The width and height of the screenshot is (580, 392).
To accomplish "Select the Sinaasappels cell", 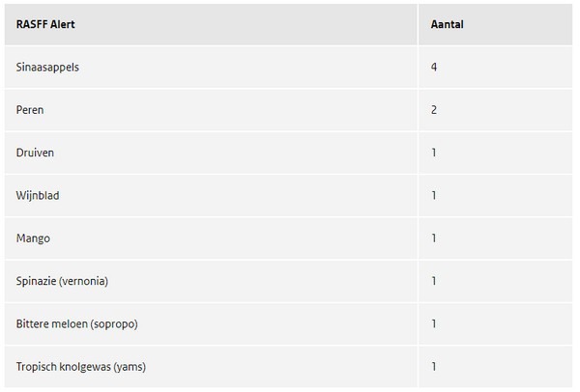I will (49, 68).
